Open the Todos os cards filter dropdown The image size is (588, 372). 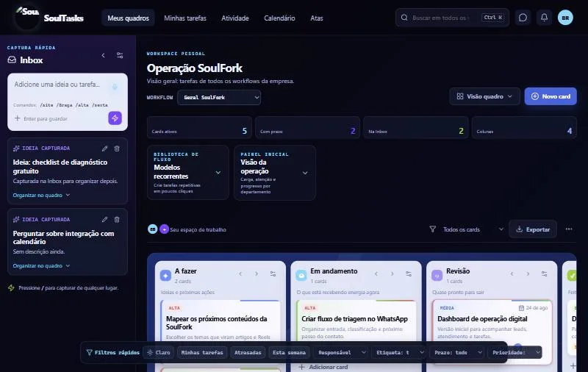pyautogui.click(x=473, y=229)
